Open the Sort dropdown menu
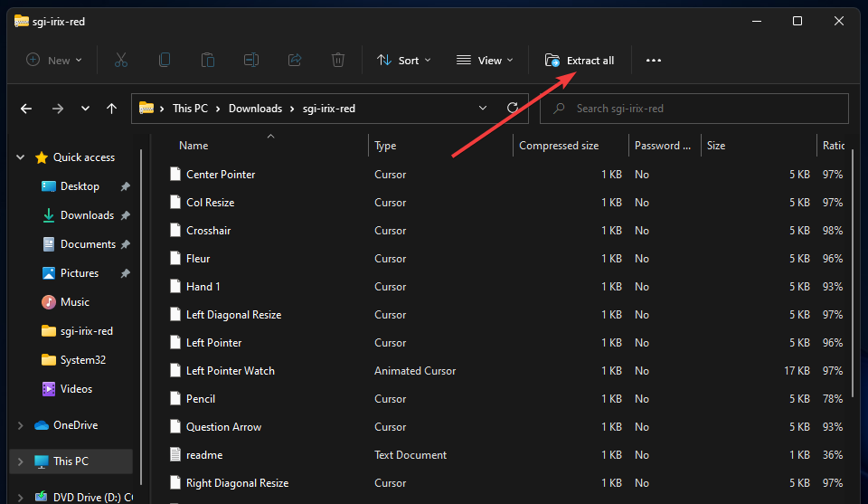This screenshot has width=868, height=504. [x=403, y=61]
